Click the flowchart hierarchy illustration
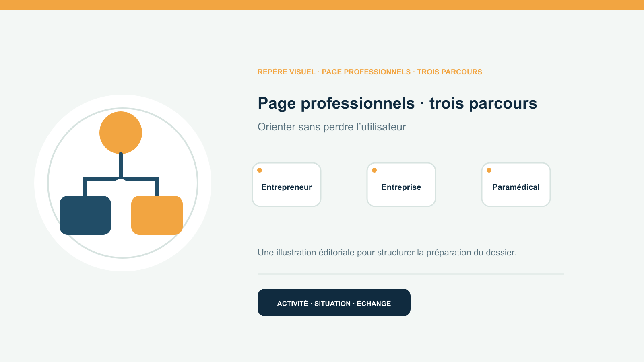This screenshot has height=362, width=644. click(123, 183)
